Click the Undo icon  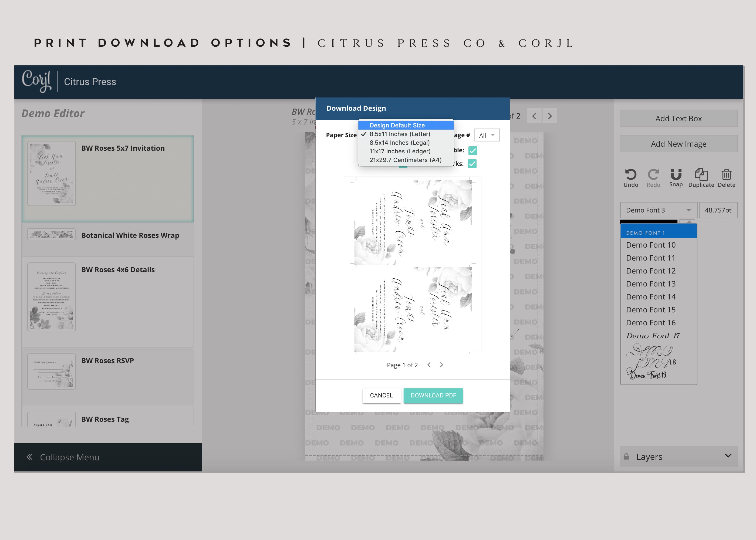click(x=630, y=175)
